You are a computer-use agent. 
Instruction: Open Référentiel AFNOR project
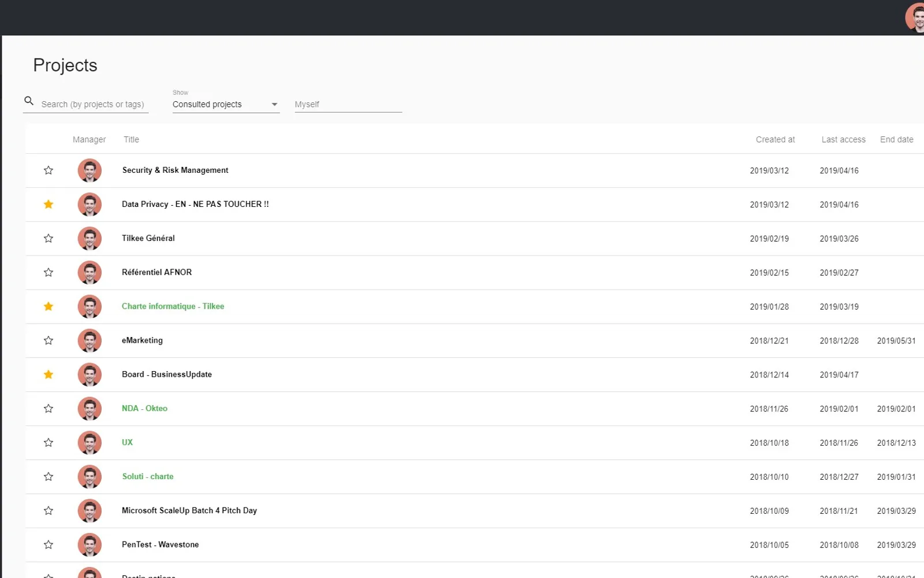(157, 272)
